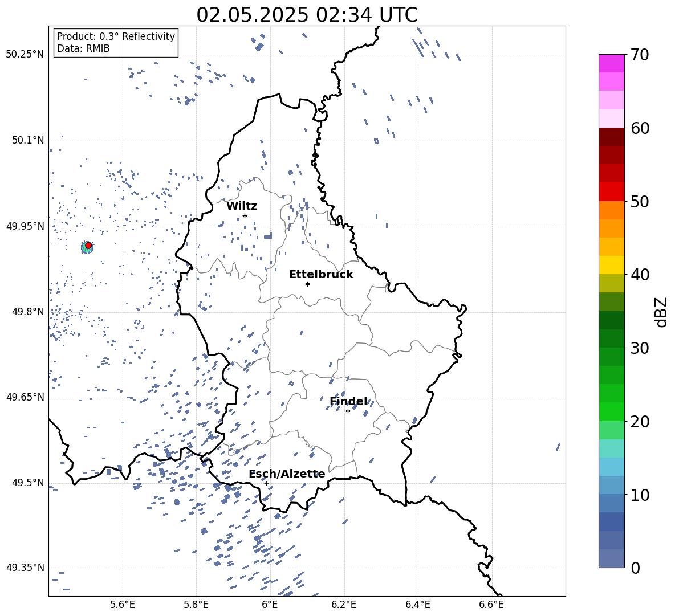Click the Findel station cross marker
This screenshot has width=675, height=616.
[348, 411]
